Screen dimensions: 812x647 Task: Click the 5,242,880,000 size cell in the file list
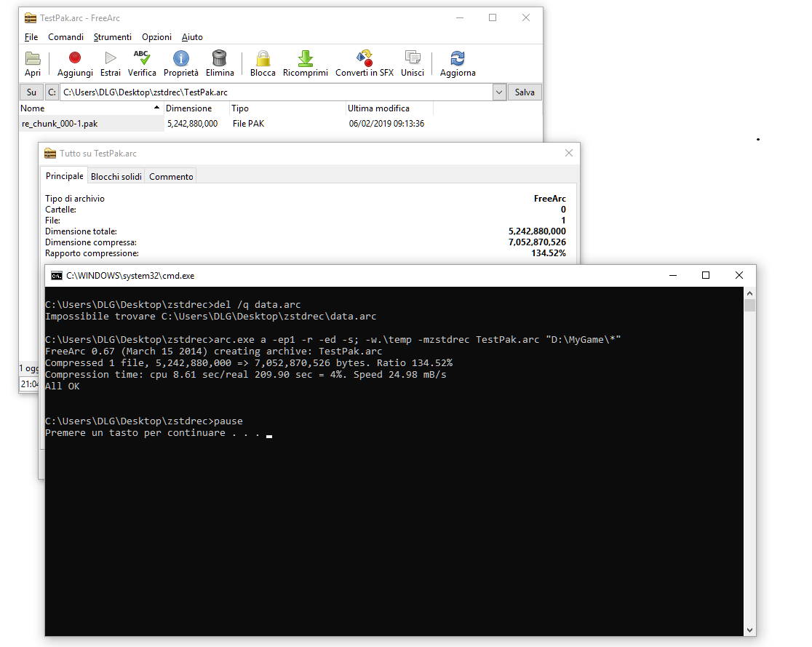[x=192, y=124]
